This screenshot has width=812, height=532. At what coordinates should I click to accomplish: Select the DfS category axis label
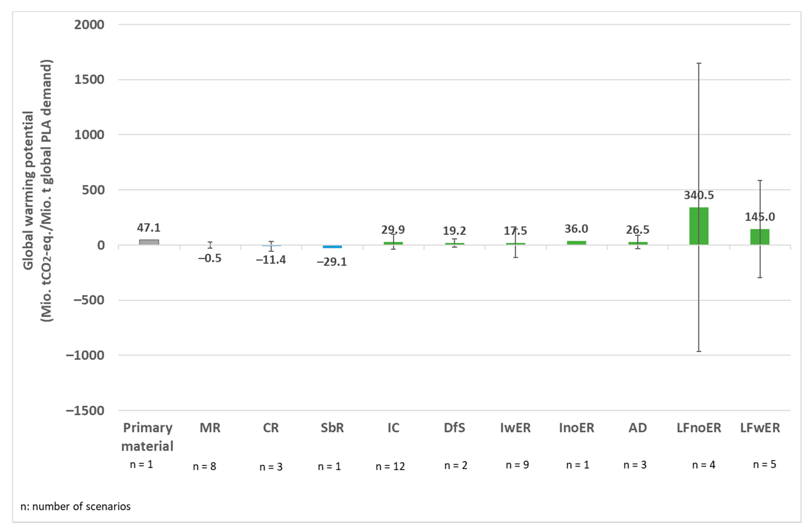click(455, 428)
